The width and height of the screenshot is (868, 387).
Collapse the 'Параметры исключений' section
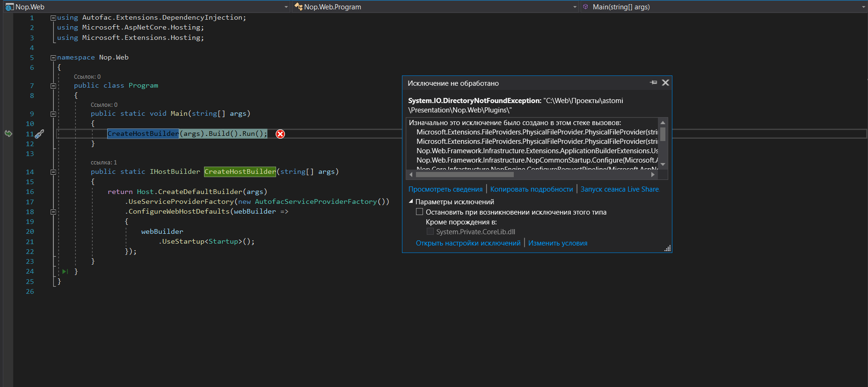point(411,201)
